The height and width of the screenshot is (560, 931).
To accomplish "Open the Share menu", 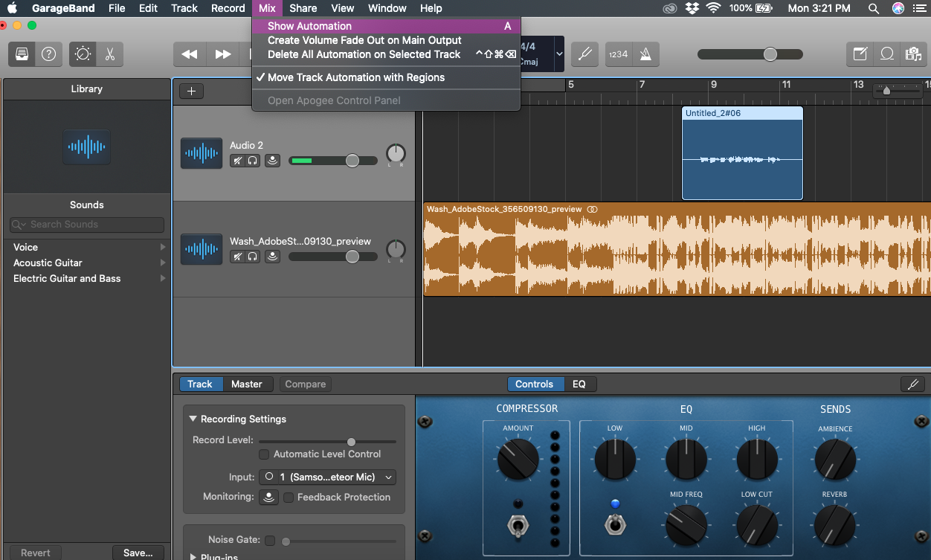I will (x=303, y=8).
